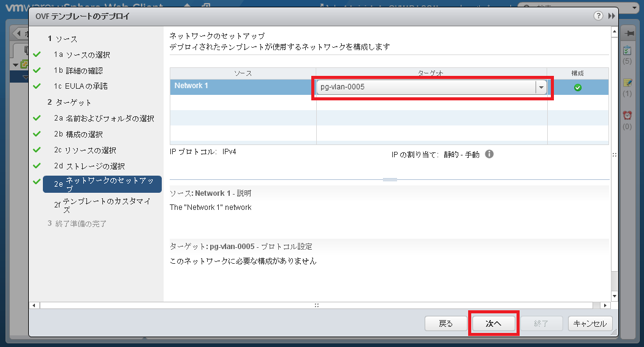Click the horizontal scrollbar track

coord(316,305)
